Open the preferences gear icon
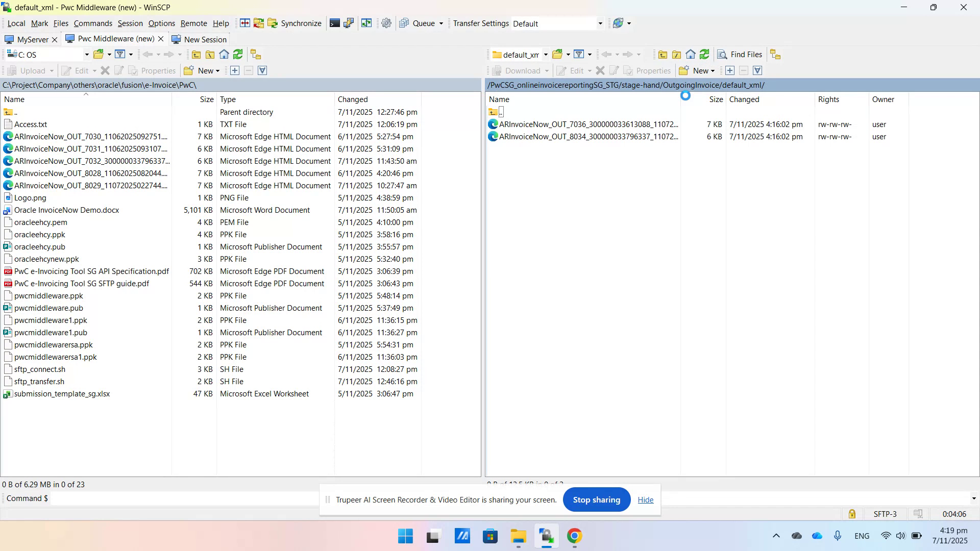The image size is (980, 551). pos(386,23)
